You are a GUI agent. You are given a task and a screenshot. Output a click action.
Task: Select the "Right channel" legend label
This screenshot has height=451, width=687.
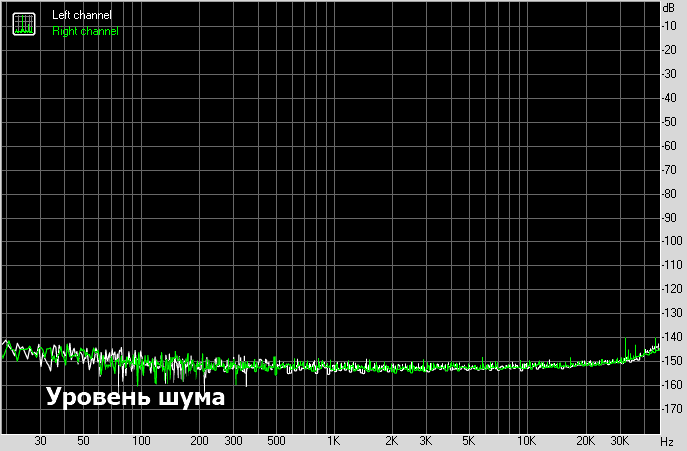[x=85, y=32]
